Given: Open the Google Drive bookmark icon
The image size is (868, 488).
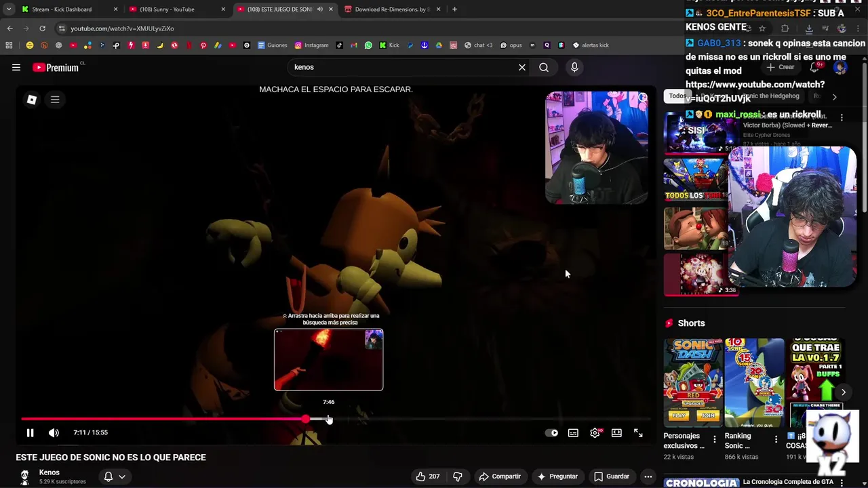Looking at the screenshot, I should pos(439,45).
